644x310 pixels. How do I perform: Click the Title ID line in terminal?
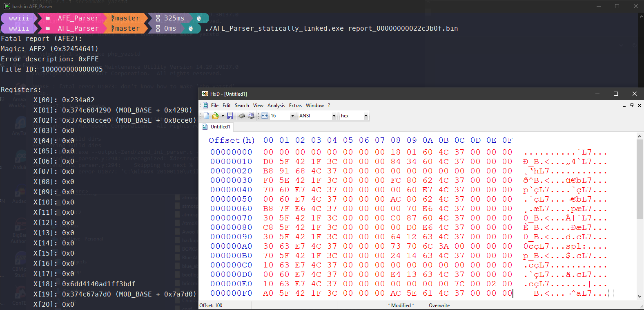click(52, 69)
